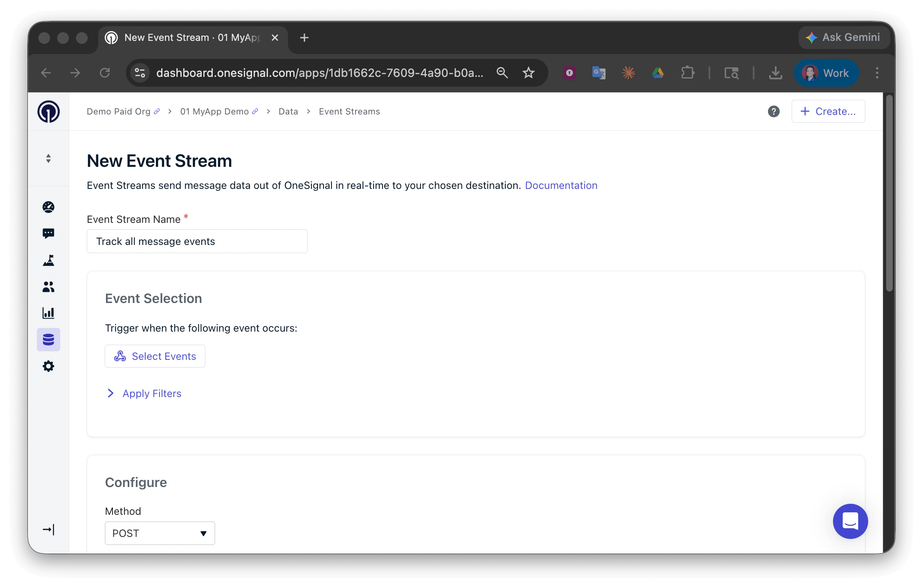Expand the Apply Filters section

[x=151, y=393]
